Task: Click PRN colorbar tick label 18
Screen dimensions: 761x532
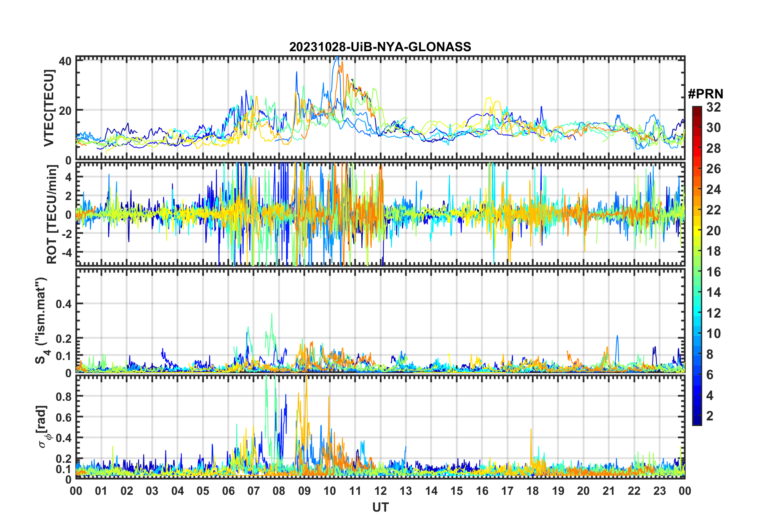Action: [x=713, y=251]
